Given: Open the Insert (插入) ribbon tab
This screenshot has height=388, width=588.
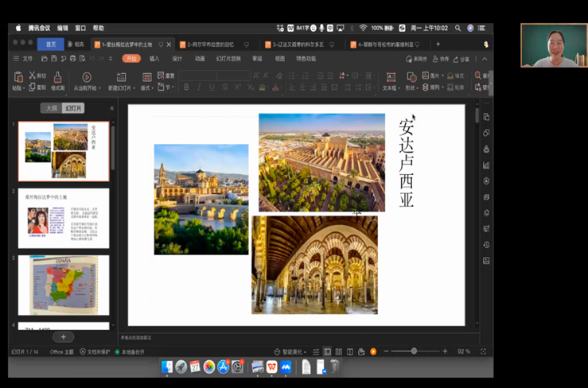Looking at the screenshot, I should pyautogui.click(x=154, y=58).
